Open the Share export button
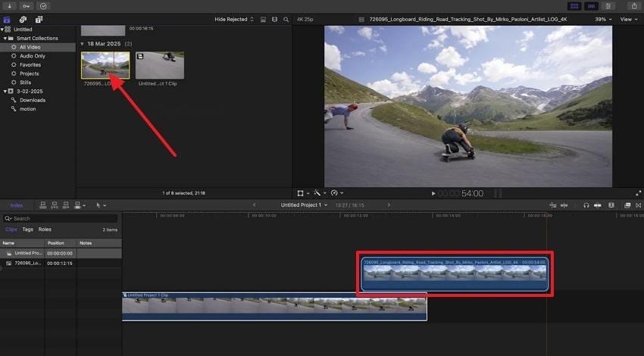This screenshot has width=644, height=356. [x=634, y=6]
